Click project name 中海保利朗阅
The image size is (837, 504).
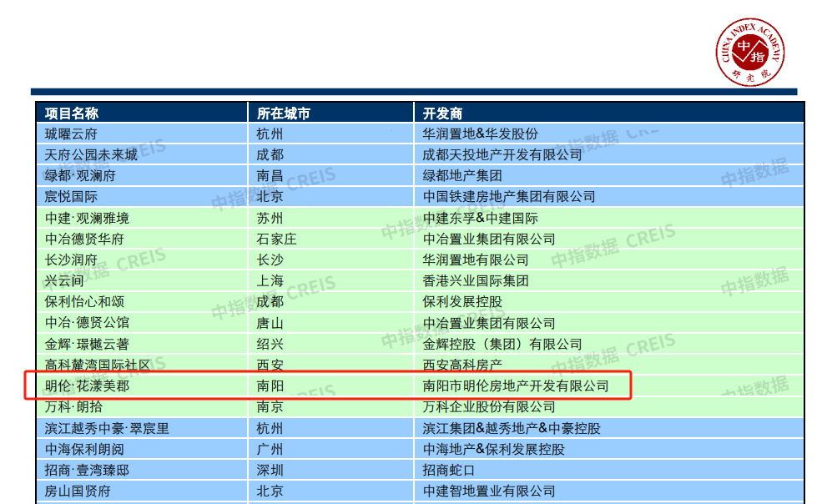tap(84, 450)
